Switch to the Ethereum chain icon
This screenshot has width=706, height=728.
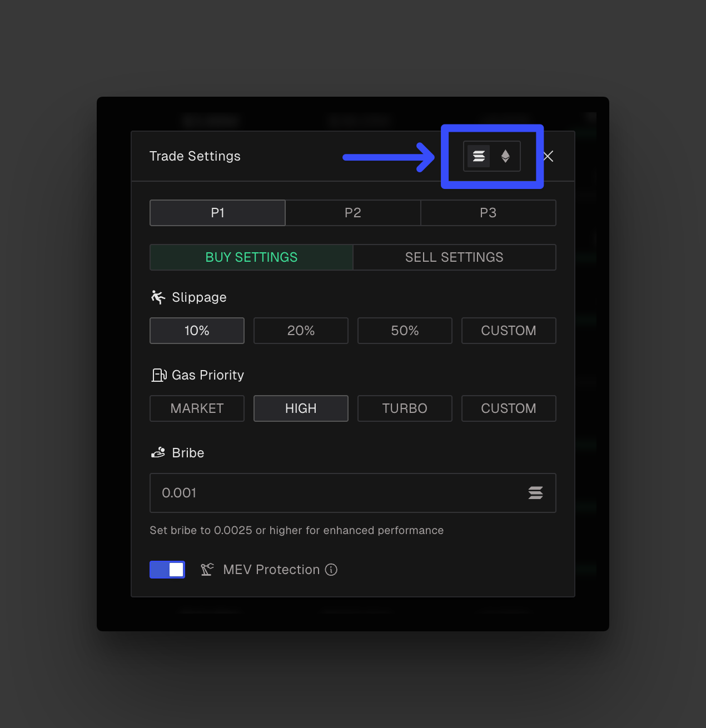(x=505, y=156)
